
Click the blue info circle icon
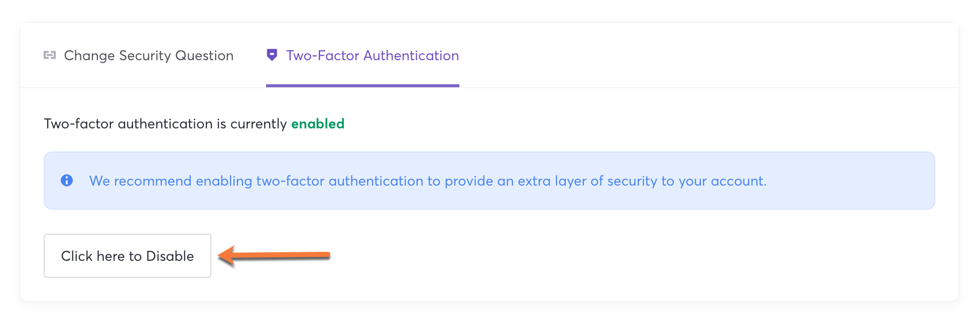point(67,181)
